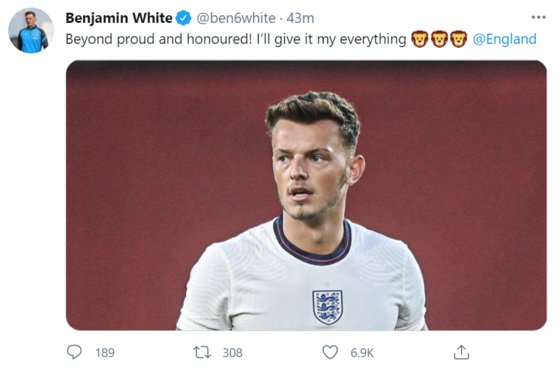Click the England crest on the shirt
The image size is (560, 373).
(328, 307)
